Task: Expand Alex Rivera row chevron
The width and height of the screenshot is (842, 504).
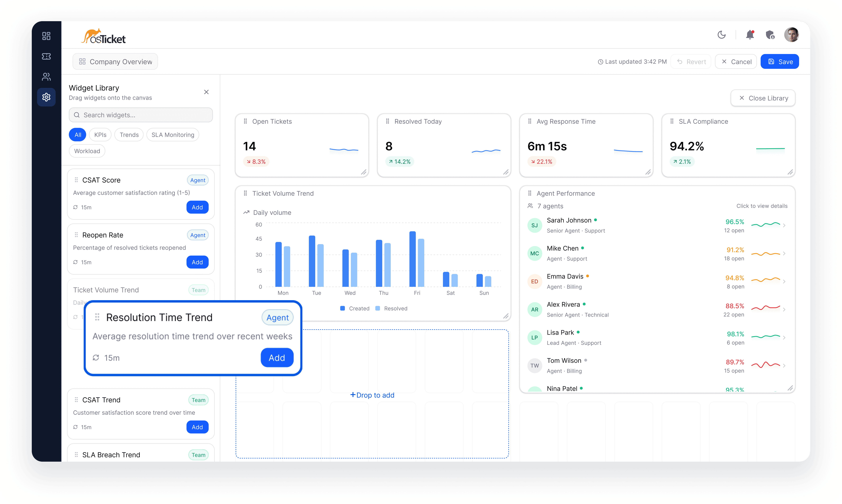Action: tap(784, 309)
